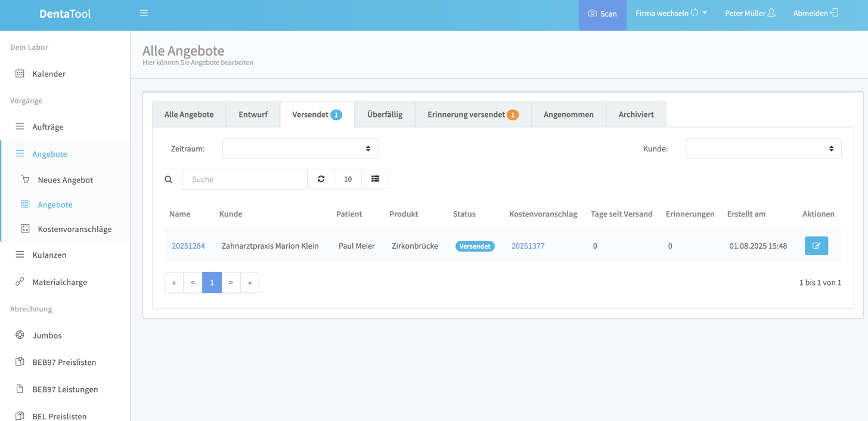
Task: Click the Jumbos icon in sidebar
Action: [20, 335]
